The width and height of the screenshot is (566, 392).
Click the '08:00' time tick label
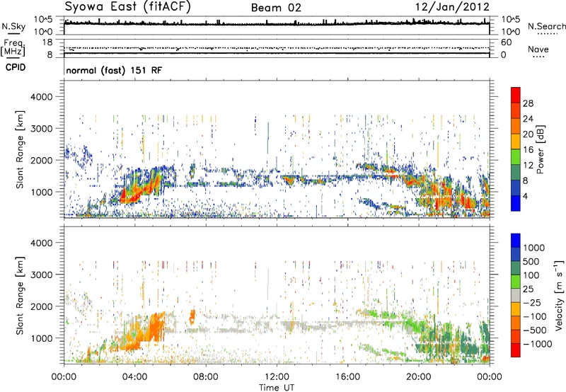pyautogui.click(x=205, y=377)
